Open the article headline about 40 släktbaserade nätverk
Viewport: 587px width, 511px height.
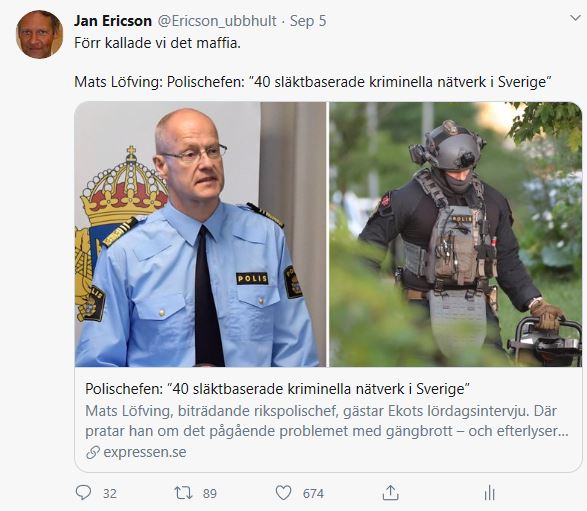(x=277, y=389)
